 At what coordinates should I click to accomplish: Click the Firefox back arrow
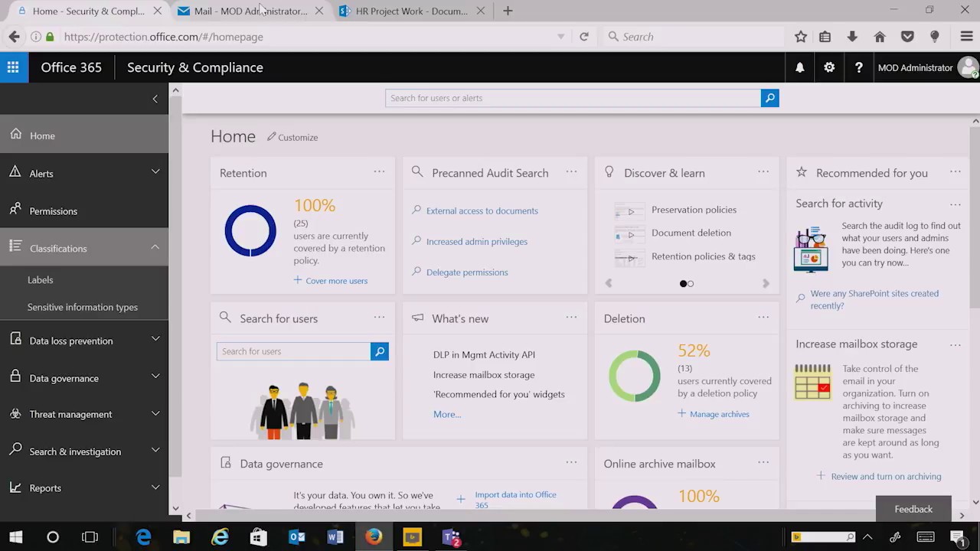click(14, 37)
